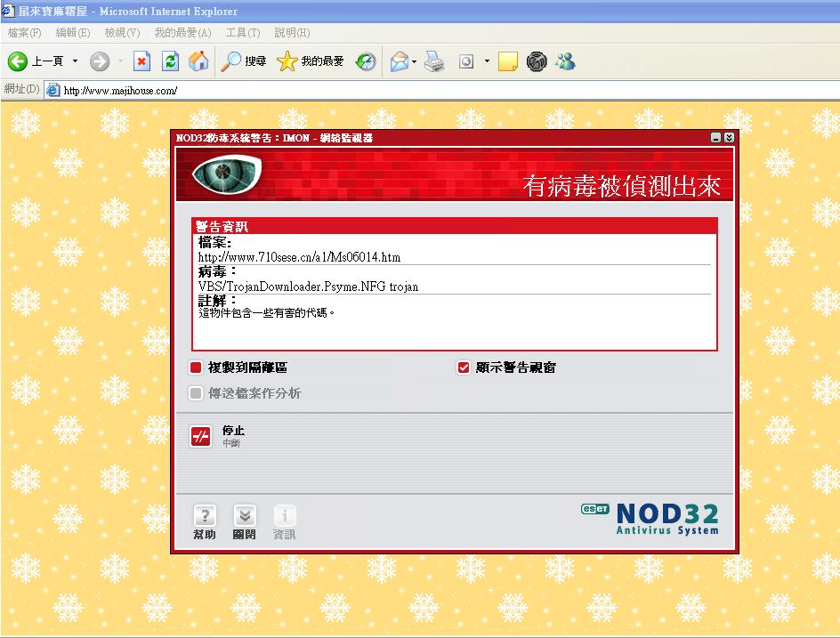Click the greyed information icon in NOD32
Image resolution: width=840 pixels, height=638 pixels.
coord(285,515)
